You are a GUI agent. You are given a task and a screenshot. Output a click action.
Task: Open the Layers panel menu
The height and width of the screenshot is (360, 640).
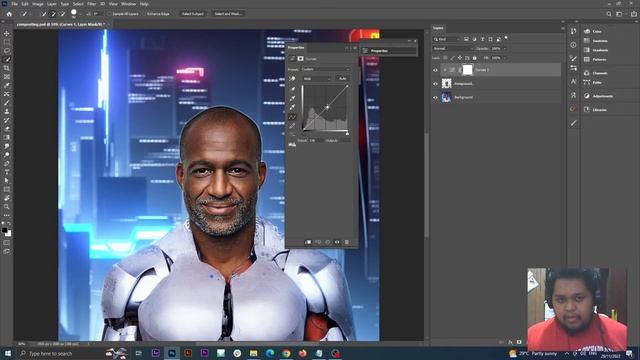(563, 28)
